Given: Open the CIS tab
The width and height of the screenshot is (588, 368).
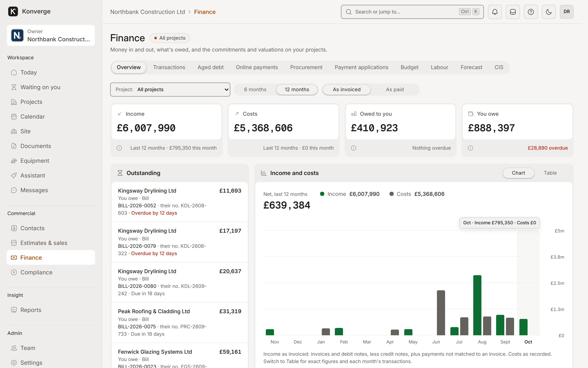Looking at the screenshot, I should [499, 67].
